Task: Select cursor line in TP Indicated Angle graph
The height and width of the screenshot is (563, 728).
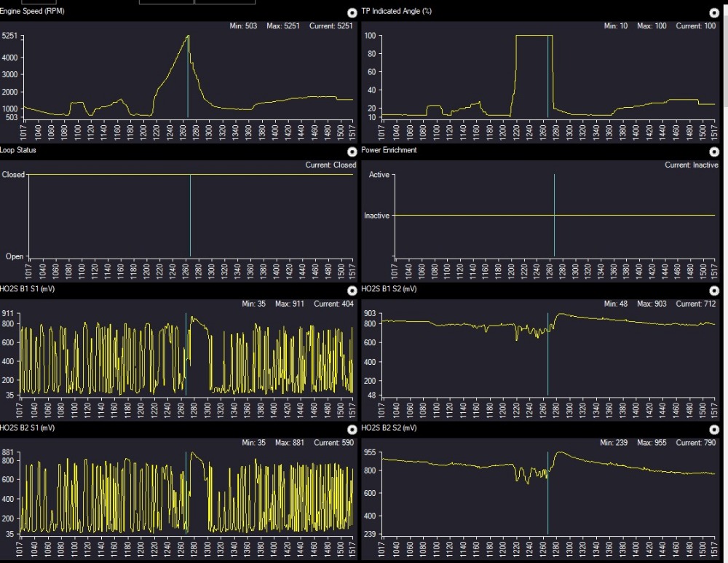Action: (547, 80)
